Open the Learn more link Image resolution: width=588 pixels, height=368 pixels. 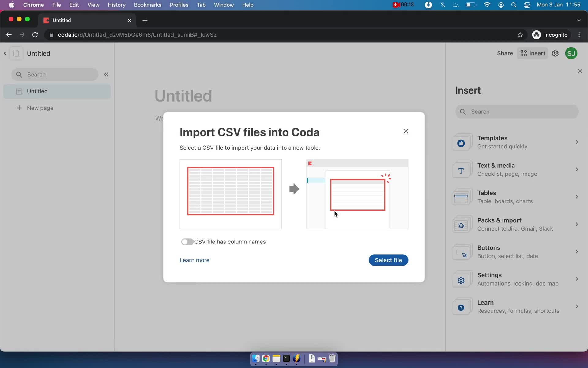pyautogui.click(x=194, y=260)
